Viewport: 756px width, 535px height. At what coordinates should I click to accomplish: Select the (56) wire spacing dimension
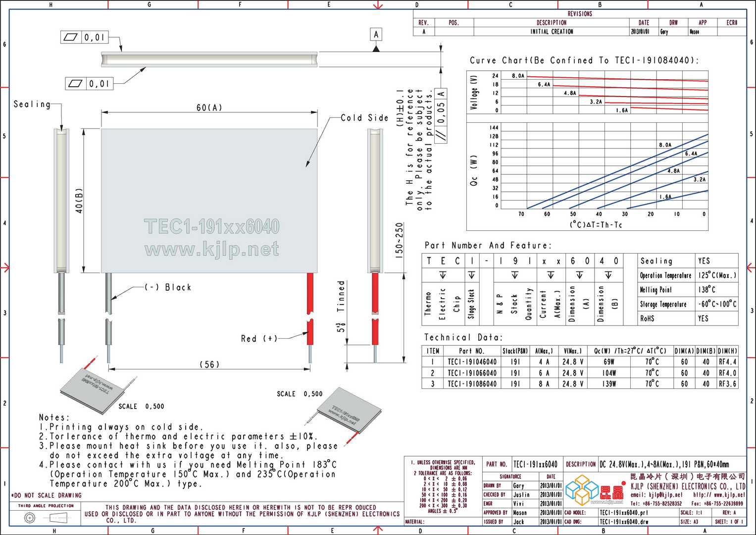pyautogui.click(x=209, y=365)
